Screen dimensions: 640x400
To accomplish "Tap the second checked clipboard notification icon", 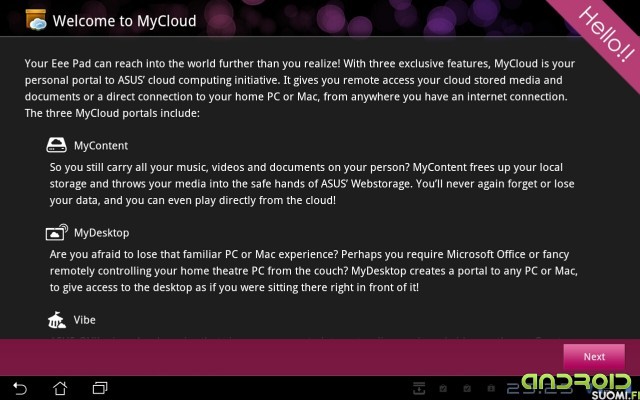I will coord(467,388).
